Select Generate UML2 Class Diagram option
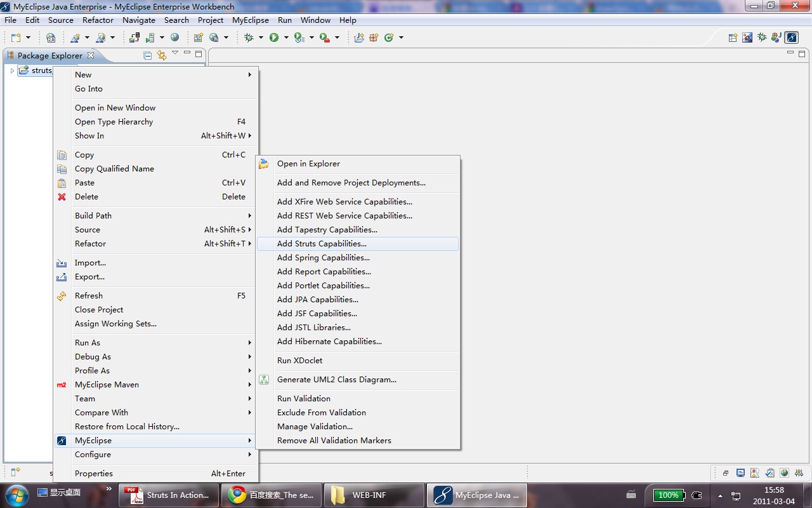Image resolution: width=812 pixels, height=508 pixels. (336, 380)
